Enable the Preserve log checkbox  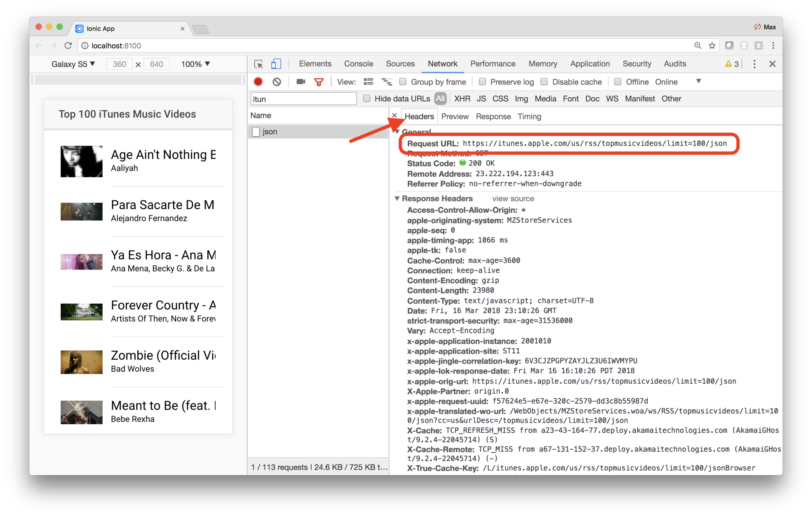pos(482,82)
